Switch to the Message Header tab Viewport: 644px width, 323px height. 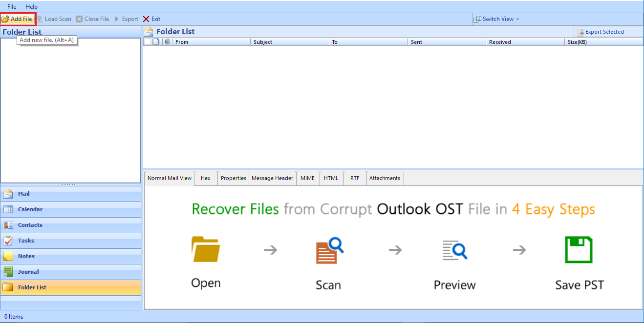click(272, 178)
